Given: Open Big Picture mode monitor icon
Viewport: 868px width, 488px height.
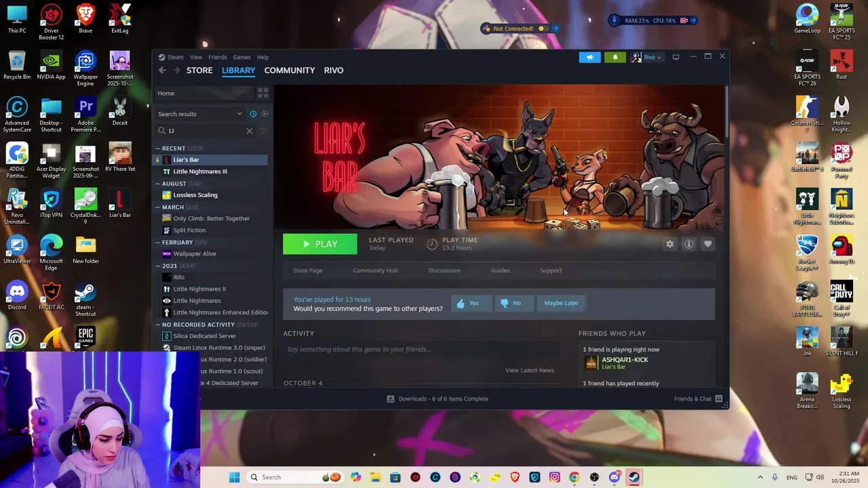Looking at the screenshot, I should (675, 57).
